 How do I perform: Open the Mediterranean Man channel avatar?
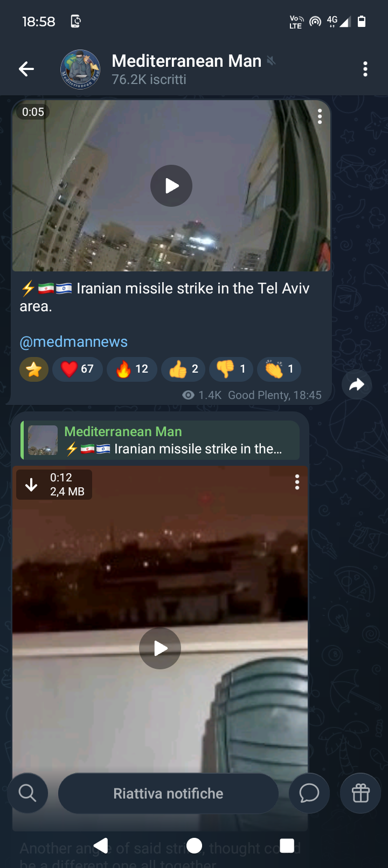(x=80, y=69)
